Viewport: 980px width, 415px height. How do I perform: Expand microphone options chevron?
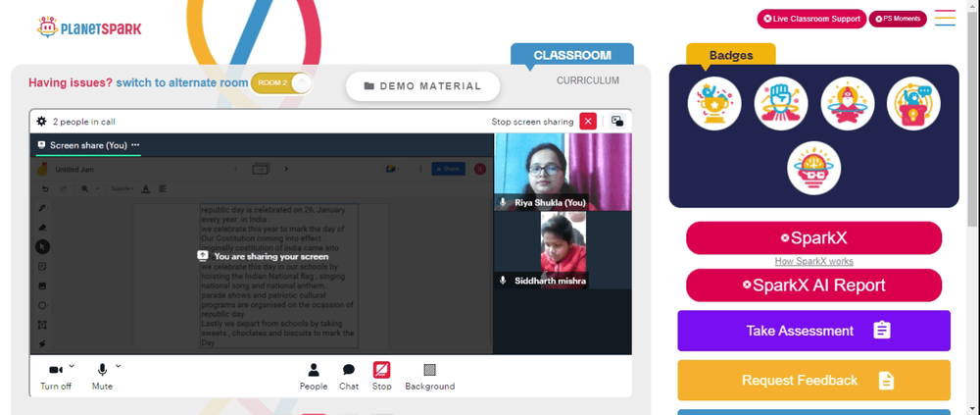119,366
